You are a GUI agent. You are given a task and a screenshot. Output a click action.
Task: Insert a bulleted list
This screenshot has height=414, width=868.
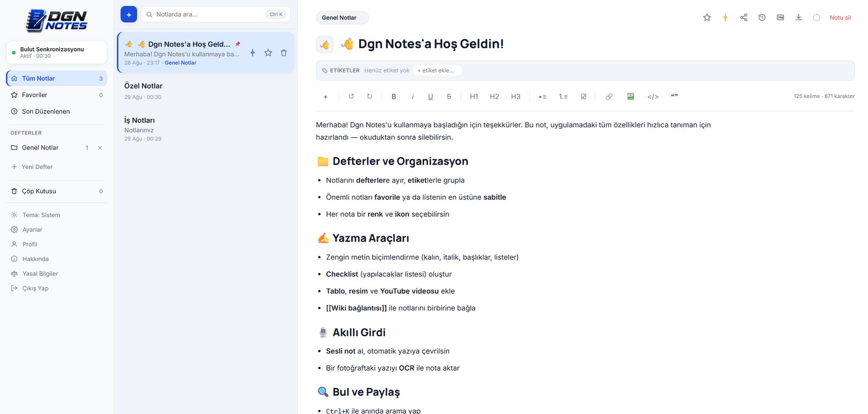coord(542,96)
